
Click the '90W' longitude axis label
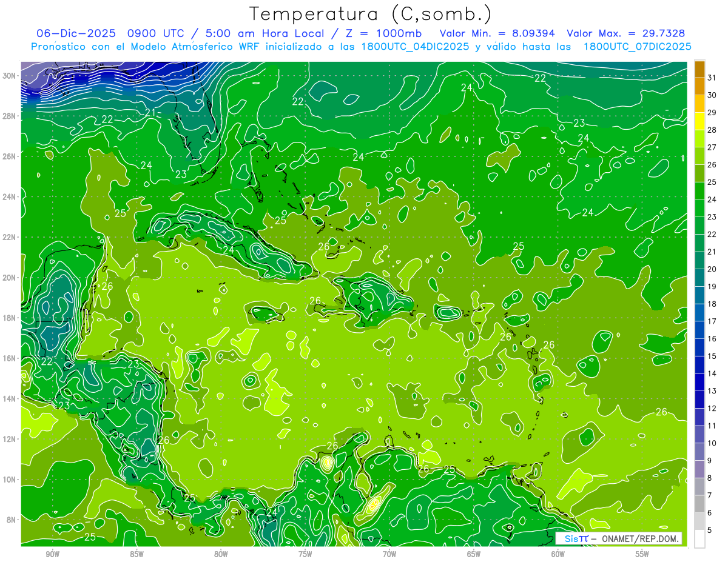[x=52, y=554]
